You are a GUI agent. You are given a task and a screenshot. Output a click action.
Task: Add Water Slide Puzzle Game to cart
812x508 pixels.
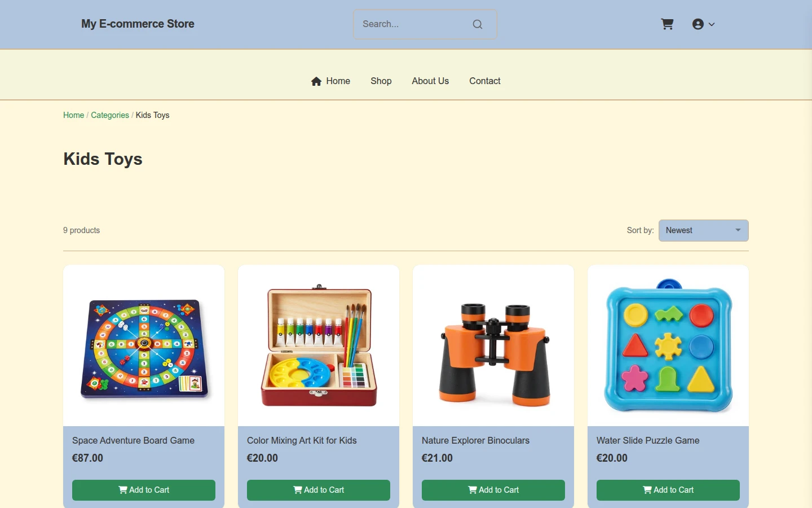coord(668,490)
